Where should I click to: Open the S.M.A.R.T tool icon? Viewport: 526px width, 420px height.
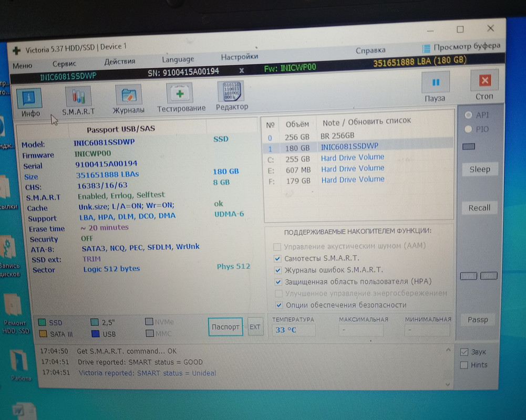78,97
